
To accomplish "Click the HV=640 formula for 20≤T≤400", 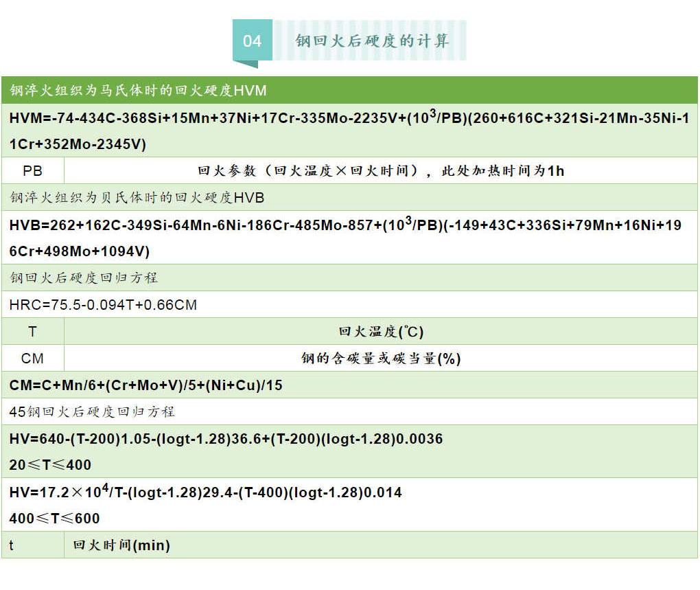I will 226,439.
